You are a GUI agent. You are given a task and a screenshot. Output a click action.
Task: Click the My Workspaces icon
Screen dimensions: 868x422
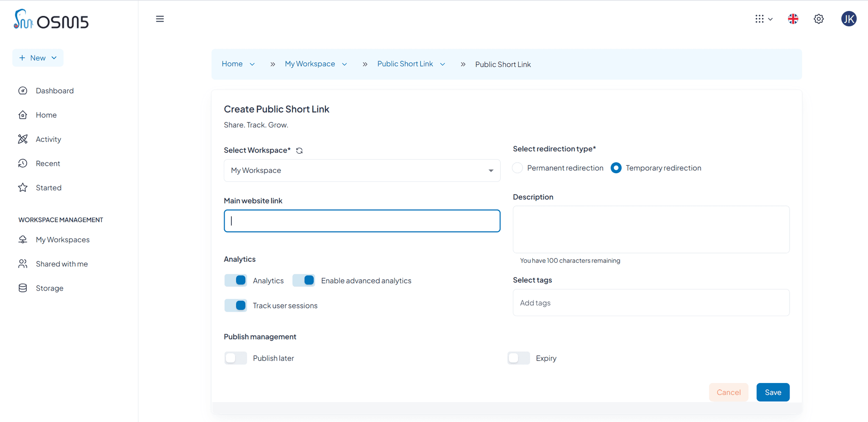[23, 239]
